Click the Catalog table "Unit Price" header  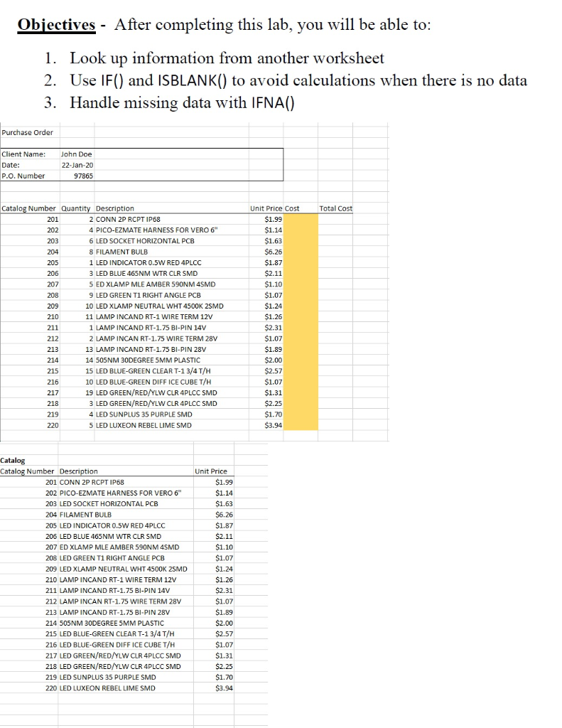point(211,471)
